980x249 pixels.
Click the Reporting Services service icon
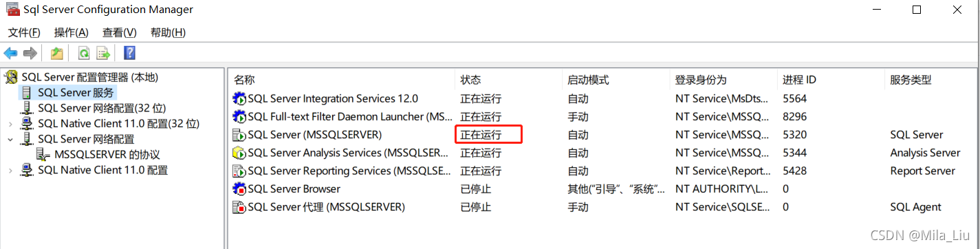(x=239, y=171)
